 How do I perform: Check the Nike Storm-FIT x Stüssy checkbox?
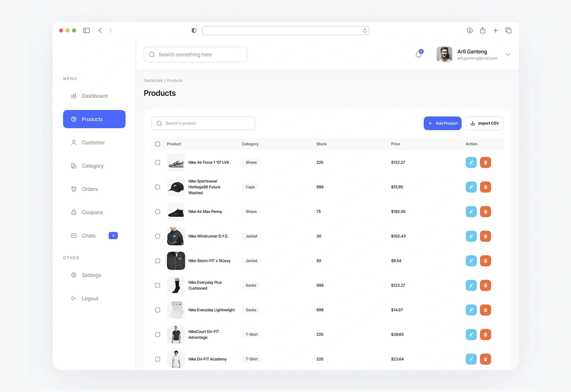coord(157,261)
